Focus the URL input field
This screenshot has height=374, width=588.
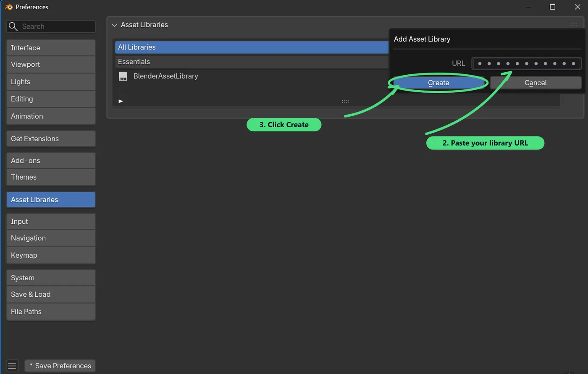(527, 63)
